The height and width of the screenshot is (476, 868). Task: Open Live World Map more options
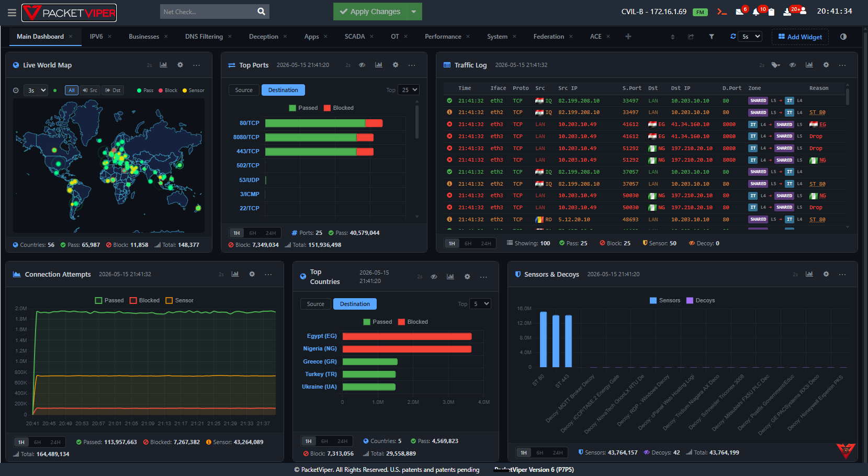[196, 65]
